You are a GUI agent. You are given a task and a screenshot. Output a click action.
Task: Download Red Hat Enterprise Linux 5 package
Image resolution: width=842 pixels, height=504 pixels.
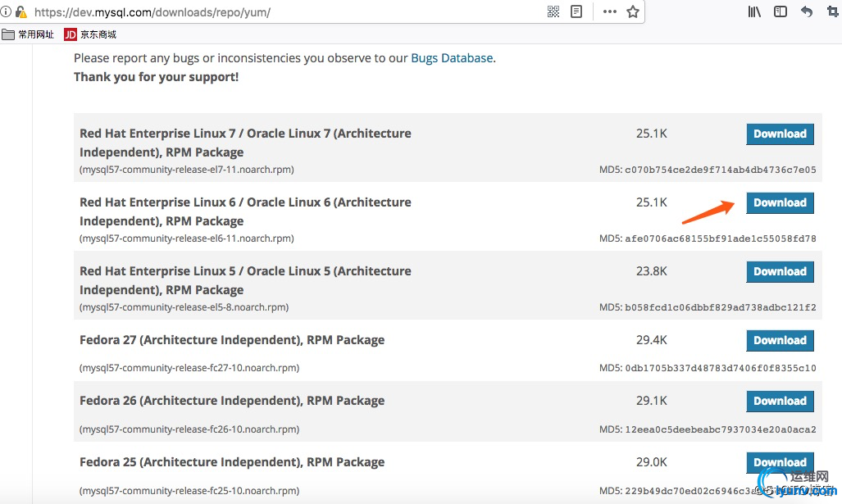[780, 272]
